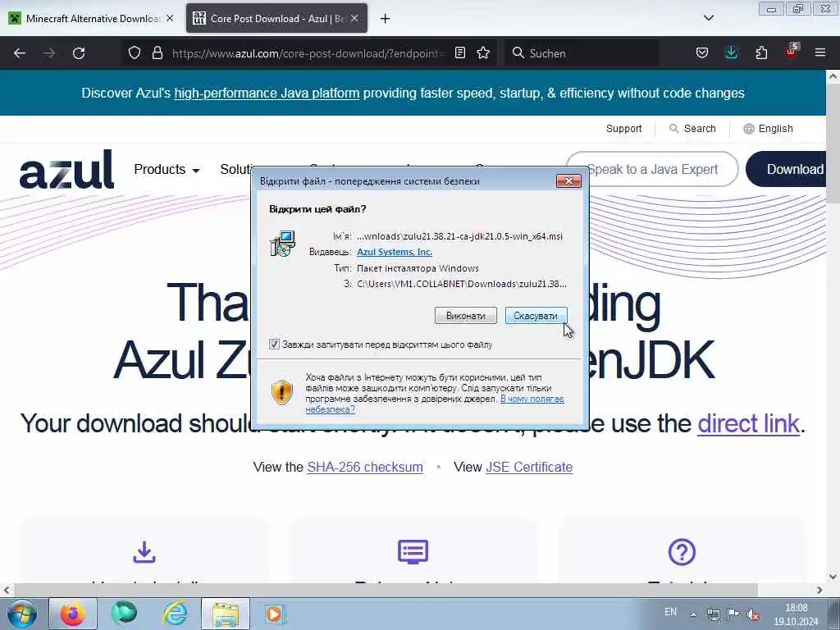Open the extensions puzzle piece icon
Viewport: 840px width, 630px height.
coord(761,53)
